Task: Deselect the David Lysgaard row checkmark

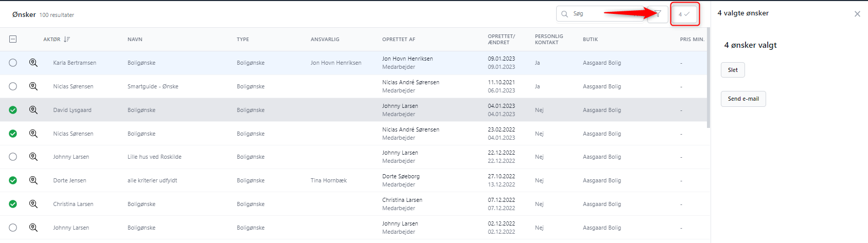Action: click(13, 110)
